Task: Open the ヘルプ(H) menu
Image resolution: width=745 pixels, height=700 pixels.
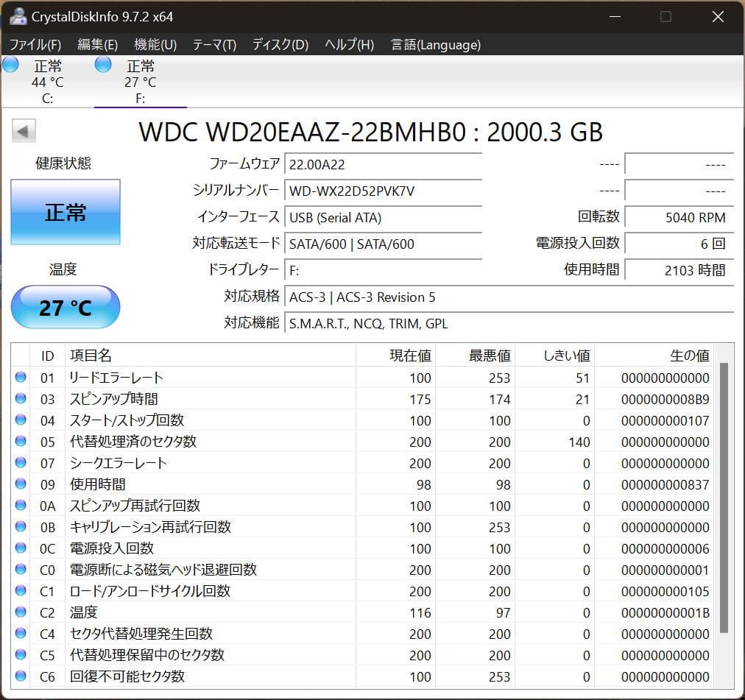Action: pyautogui.click(x=349, y=45)
